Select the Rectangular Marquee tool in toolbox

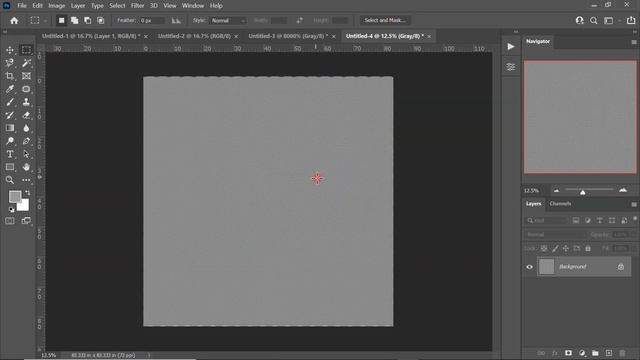26,50
